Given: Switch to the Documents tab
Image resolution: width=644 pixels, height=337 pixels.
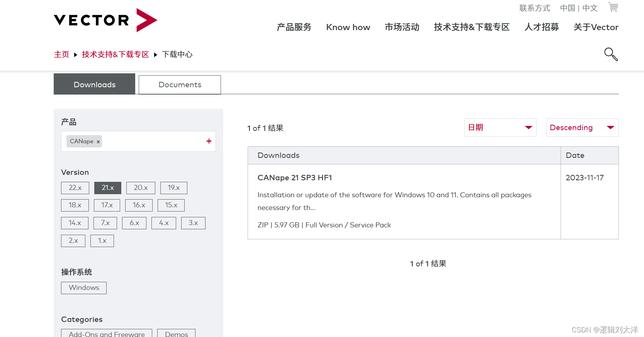Looking at the screenshot, I should (x=180, y=85).
